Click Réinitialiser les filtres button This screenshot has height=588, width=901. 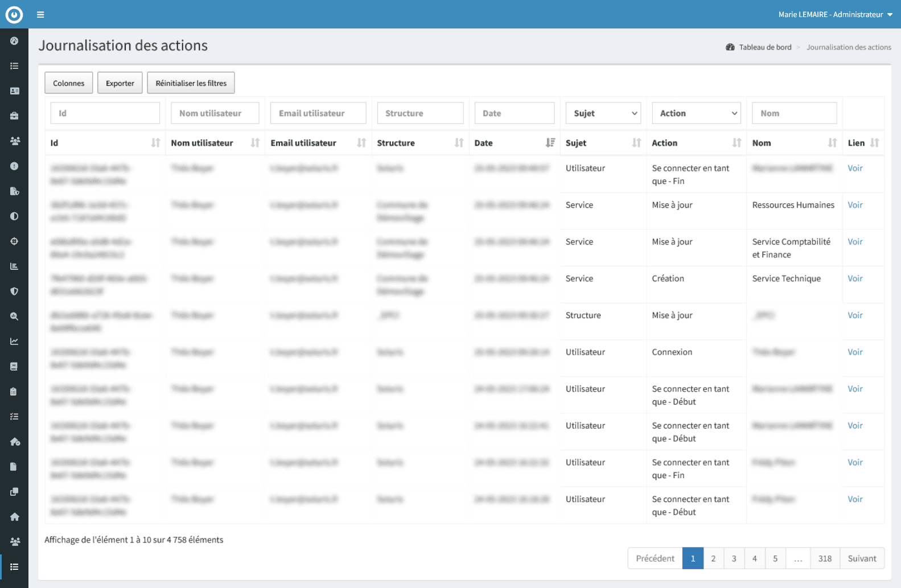[x=191, y=83]
